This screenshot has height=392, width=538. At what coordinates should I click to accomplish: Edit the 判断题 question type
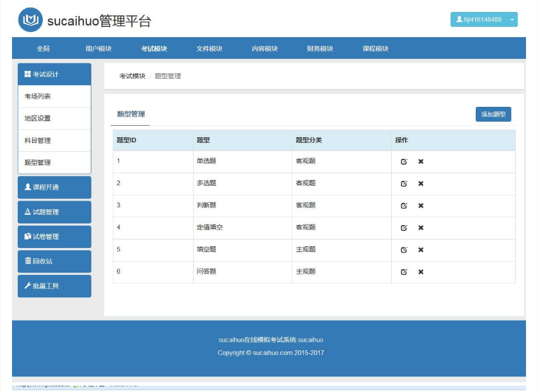click(x=404, y=206)
